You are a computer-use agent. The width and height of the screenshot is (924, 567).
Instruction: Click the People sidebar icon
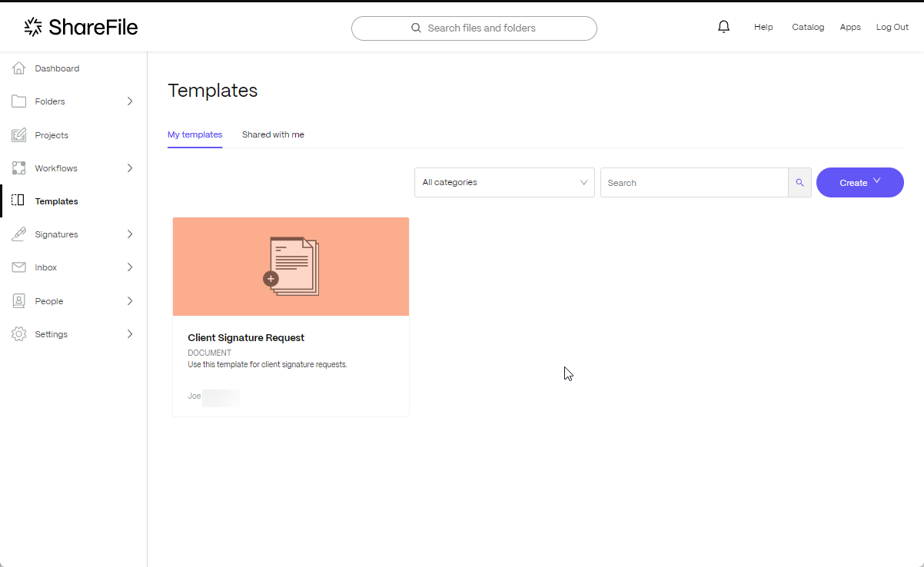pos(19,301)
